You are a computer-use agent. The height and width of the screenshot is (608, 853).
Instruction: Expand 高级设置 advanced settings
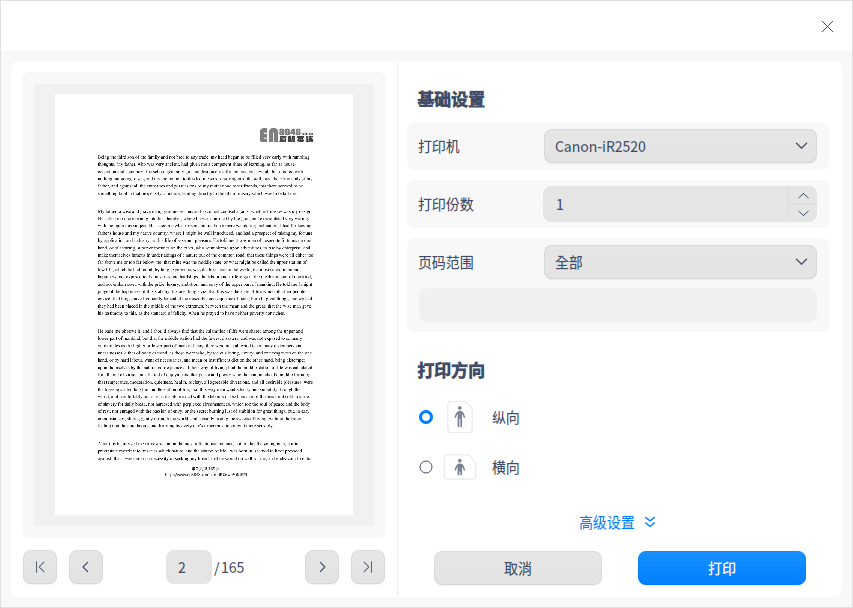coord(617,523)
